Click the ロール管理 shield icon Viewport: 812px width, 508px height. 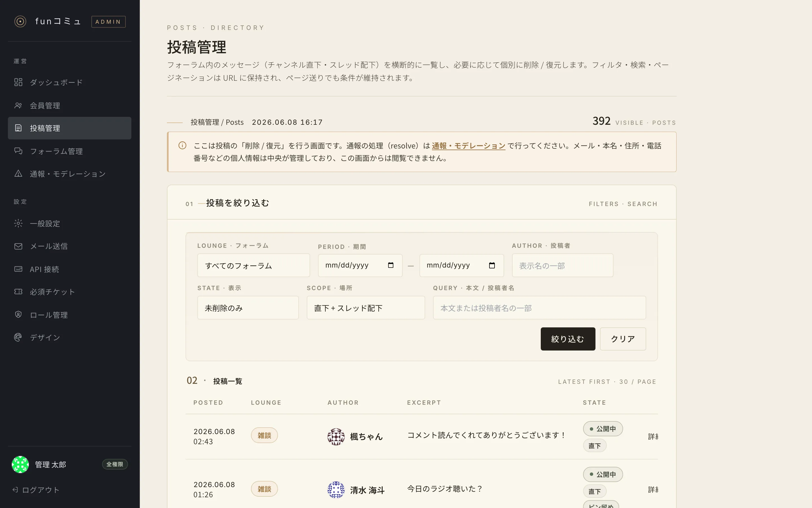[18, 314]
